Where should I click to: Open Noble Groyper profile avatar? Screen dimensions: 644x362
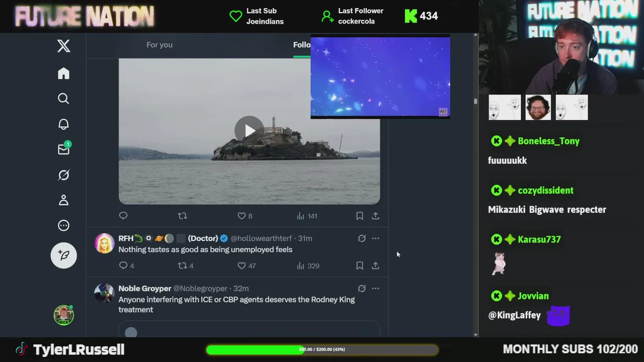pos(105,293)
